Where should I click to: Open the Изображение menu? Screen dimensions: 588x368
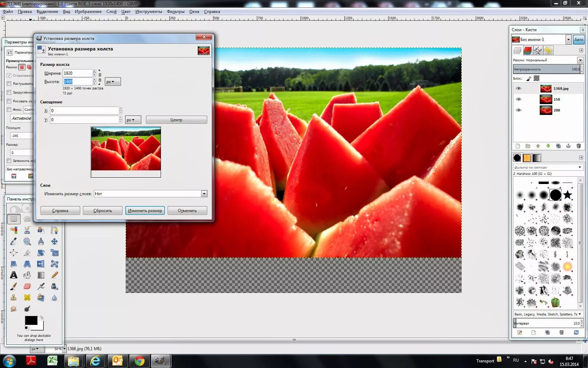pyautogui.click(x=88, y=11)
